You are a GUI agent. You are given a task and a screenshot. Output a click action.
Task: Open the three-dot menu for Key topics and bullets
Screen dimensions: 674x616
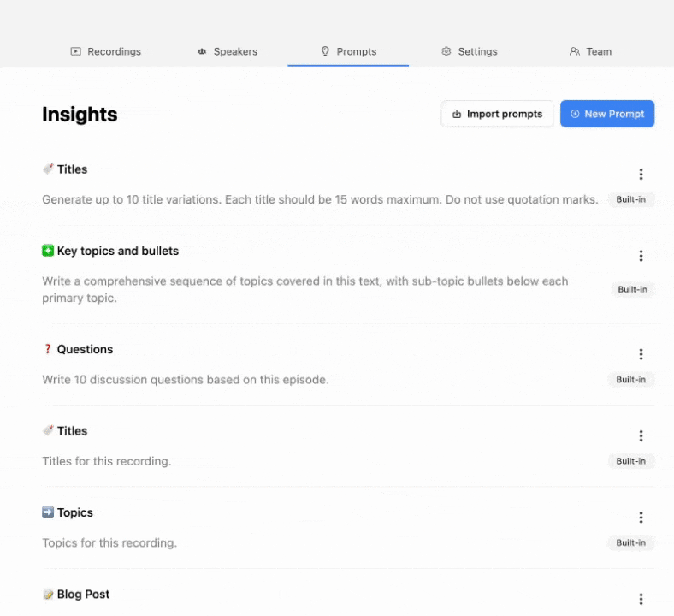coord(641,256)
